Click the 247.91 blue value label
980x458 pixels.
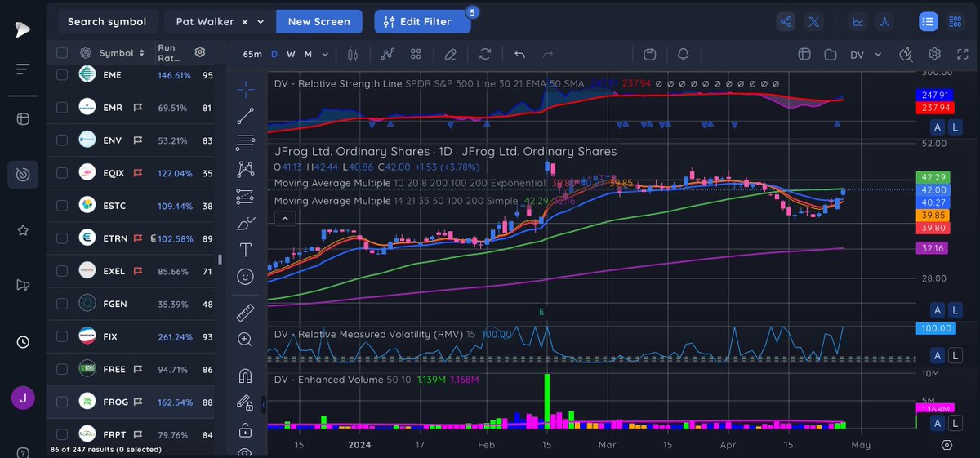tap(933, 96)
